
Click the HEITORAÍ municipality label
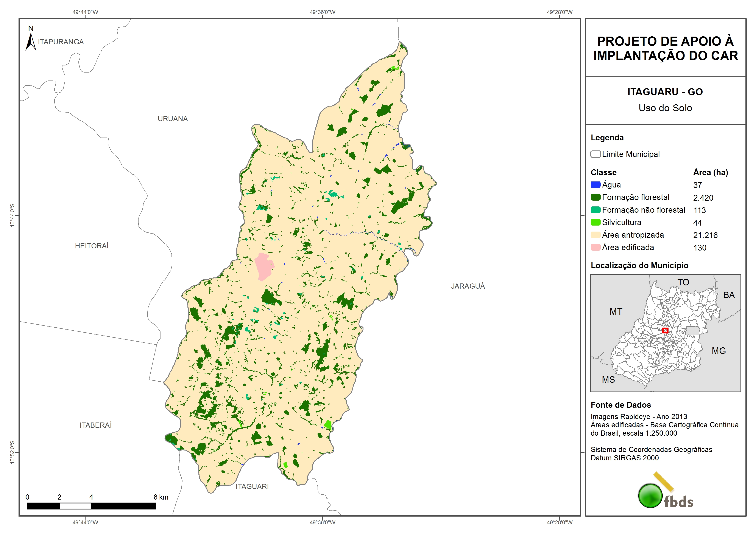pyautogui.click(x=92, y=246)
